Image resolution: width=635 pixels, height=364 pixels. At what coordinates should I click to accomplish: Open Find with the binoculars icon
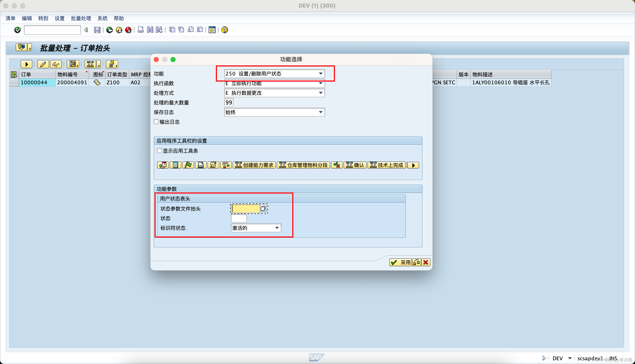point(150,30)
